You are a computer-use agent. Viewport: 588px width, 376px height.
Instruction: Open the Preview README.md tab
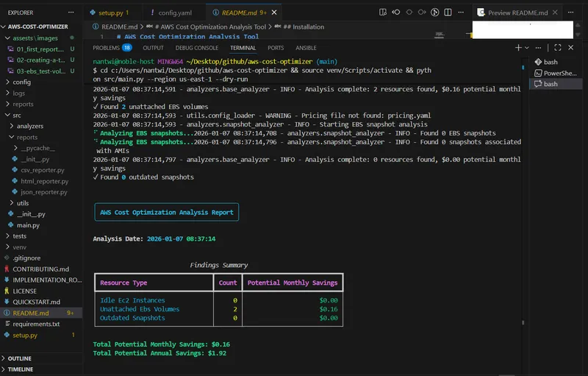pos(517,13)
